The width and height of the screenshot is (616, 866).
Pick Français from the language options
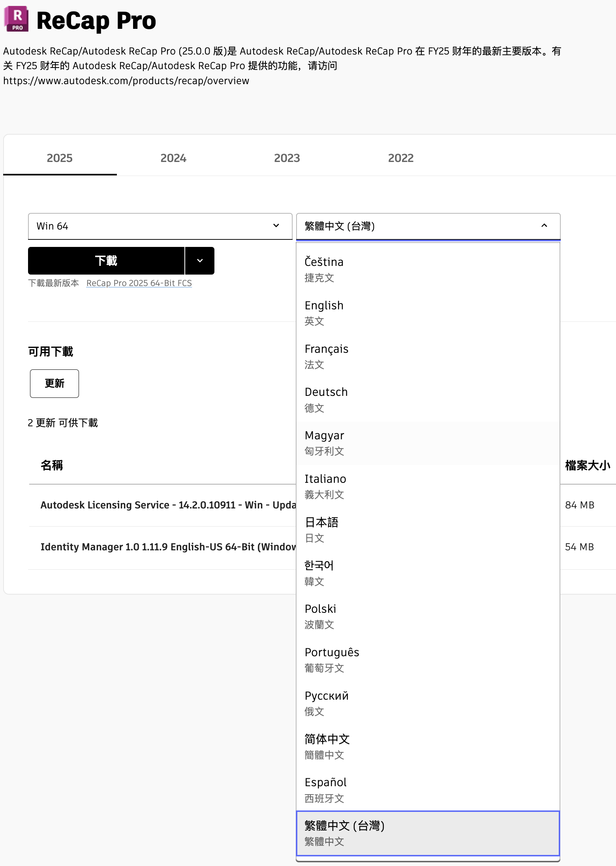[428, 356]
